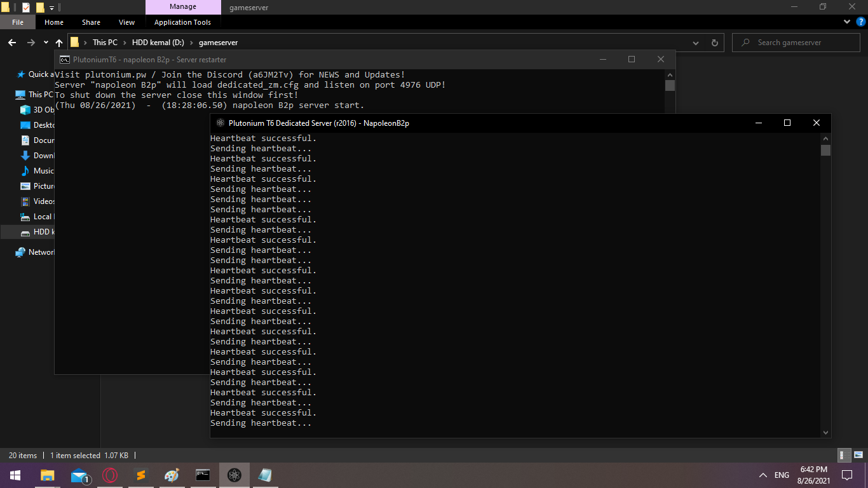Open Explorer Help question mark icon
Viewport: 868px width, 488px height.
pos(860,22)
